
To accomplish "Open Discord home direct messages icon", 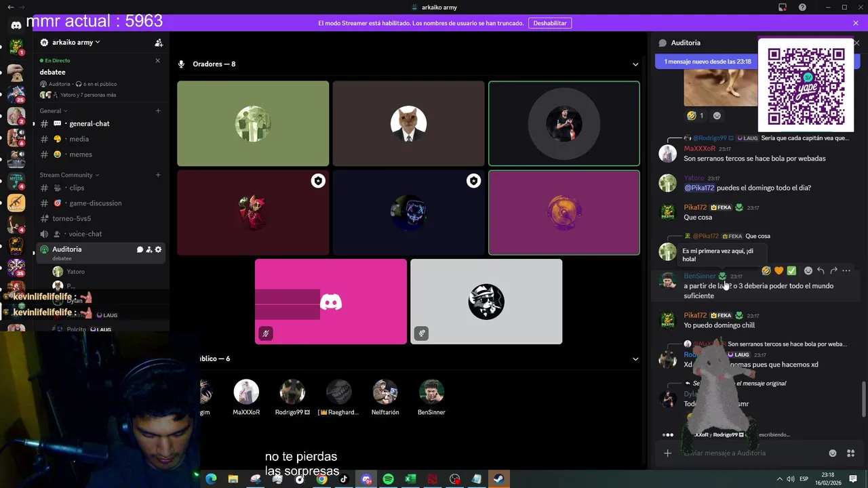I will pyautogui.click(x=16, y=25).
